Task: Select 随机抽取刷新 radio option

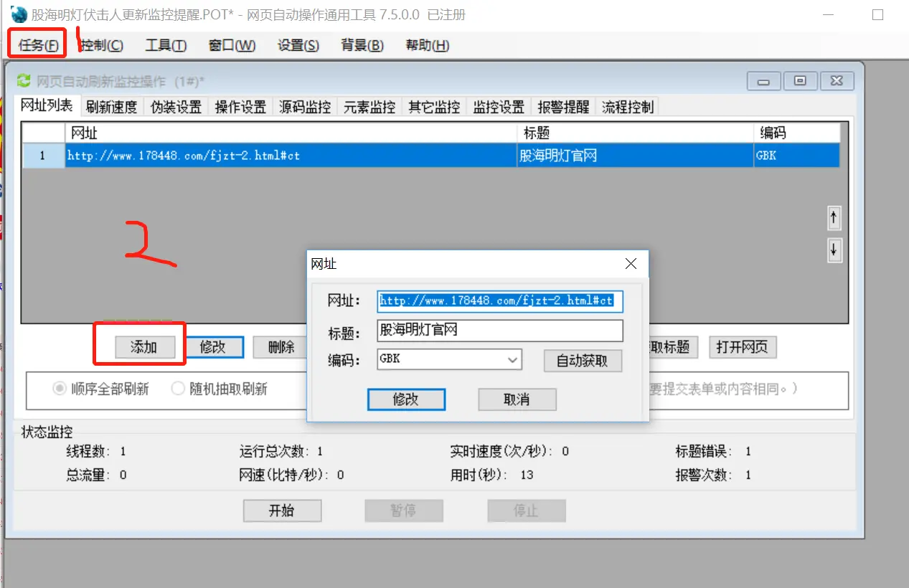Action: point(220,389)
